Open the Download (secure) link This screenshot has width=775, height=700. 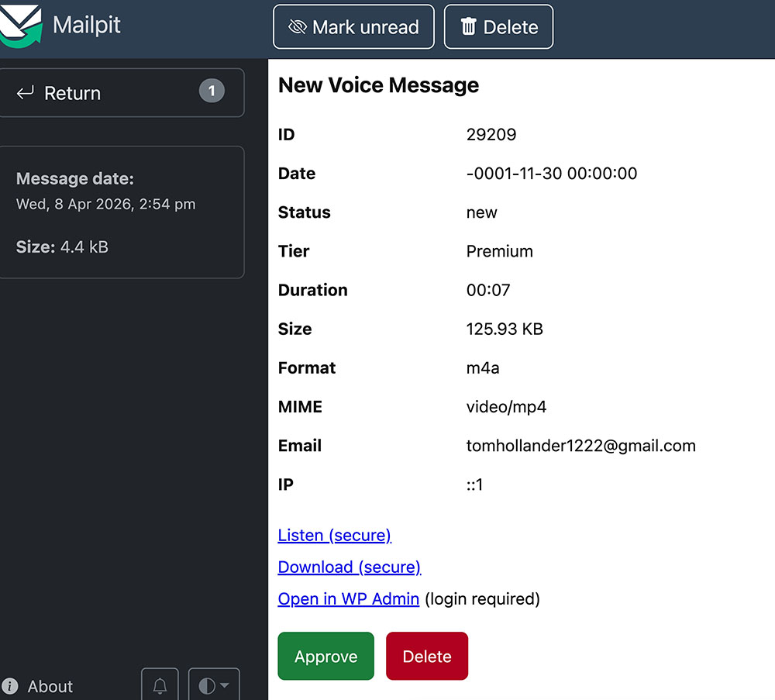(x=349, y=567)
